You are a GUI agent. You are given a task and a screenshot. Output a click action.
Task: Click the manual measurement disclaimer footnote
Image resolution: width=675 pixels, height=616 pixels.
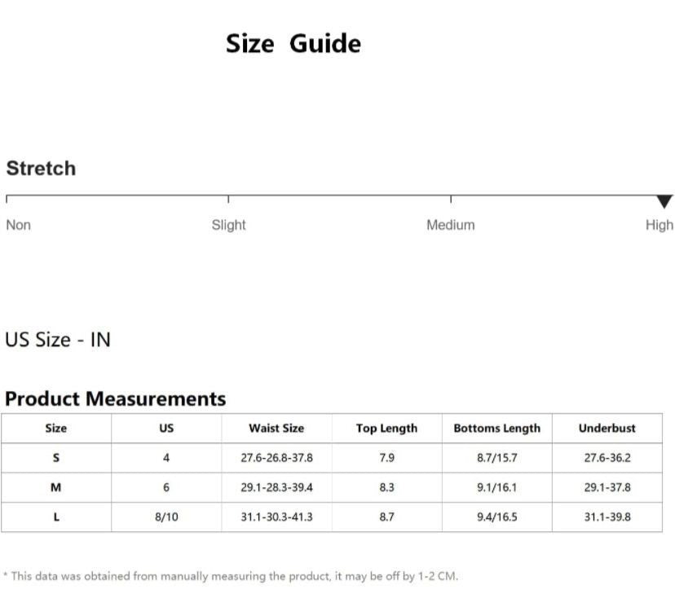point(231,576)
